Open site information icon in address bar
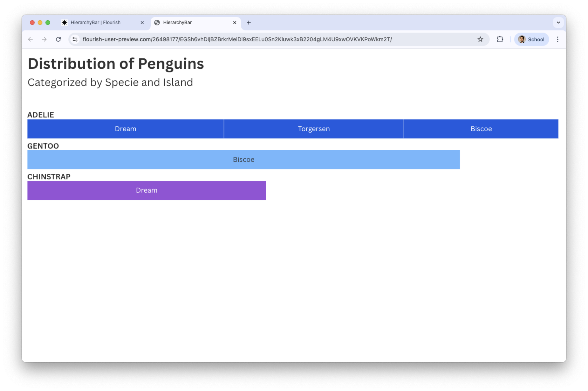This screenshot has height=391, width=588. (x=75, y=39)
